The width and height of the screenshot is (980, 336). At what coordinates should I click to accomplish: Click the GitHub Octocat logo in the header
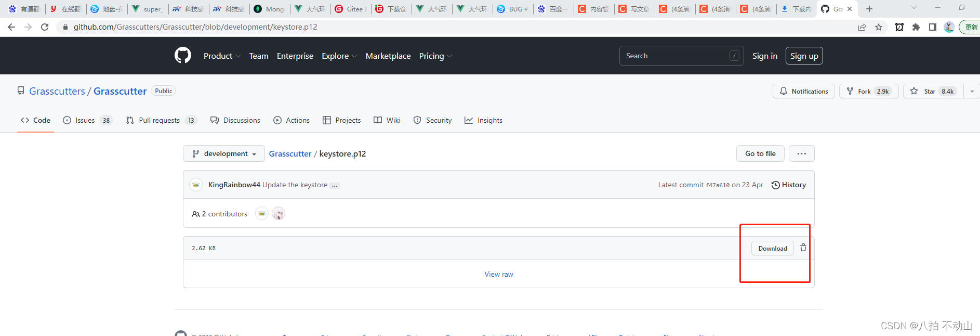[183, 55]
